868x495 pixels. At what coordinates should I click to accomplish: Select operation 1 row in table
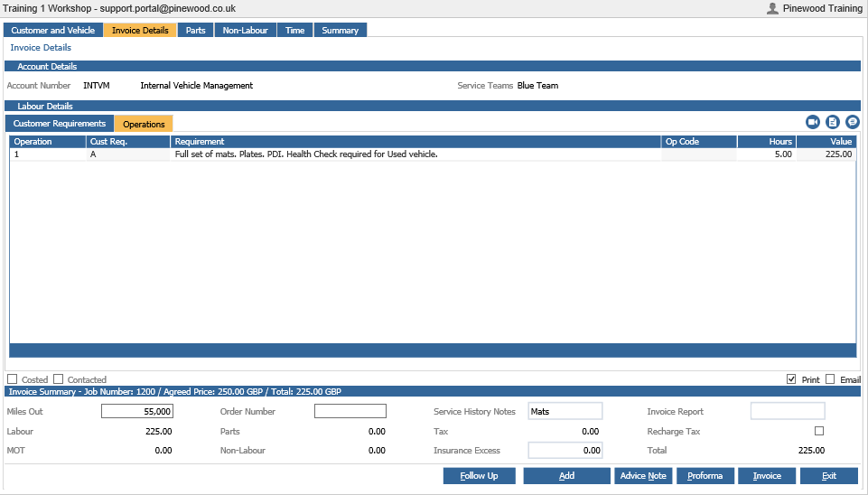[x=433, y=154]
